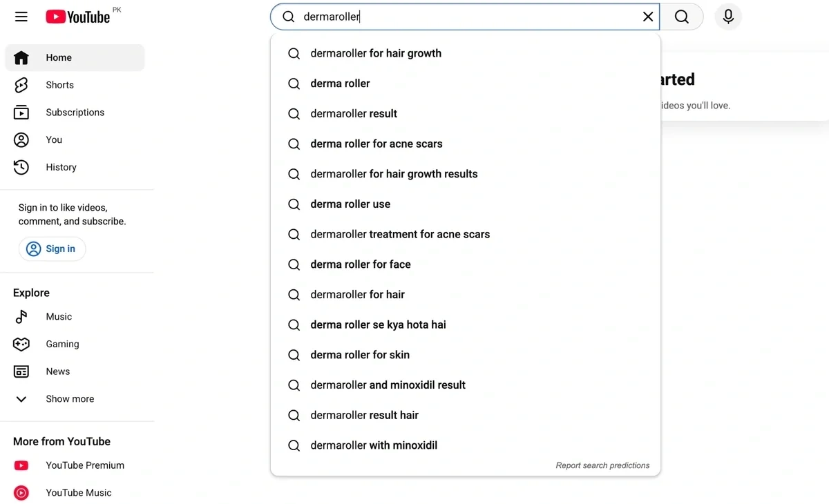Toggle the sidebar with the hamburger menu

[21, 16]
